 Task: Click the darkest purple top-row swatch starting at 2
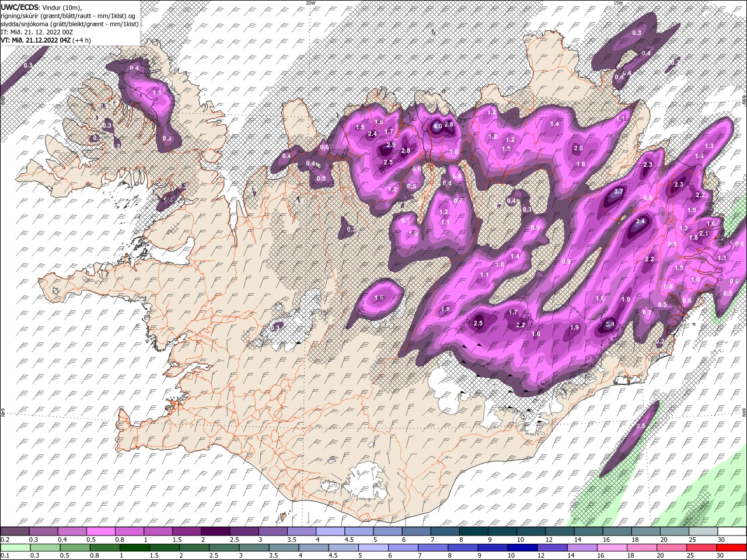pyautogui.click(x=215, y=531)
